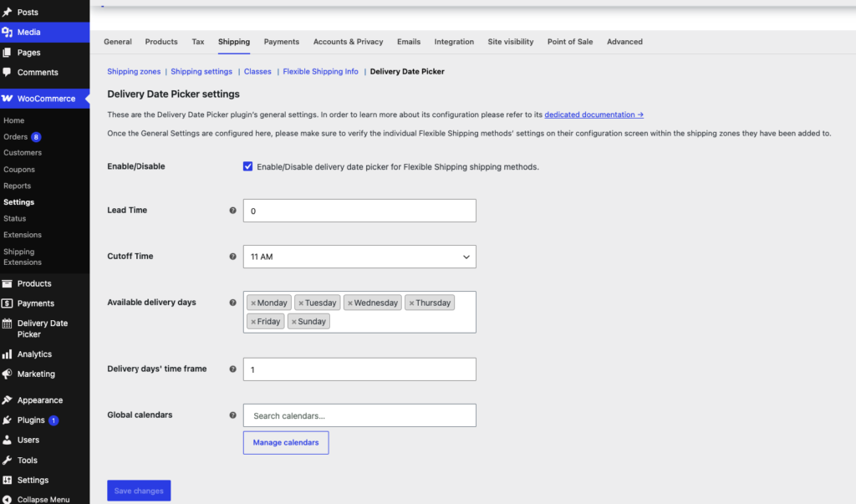Open the Shipping settings sub-link
Viewport: 856px width, 504px height.
coord(201,72)
